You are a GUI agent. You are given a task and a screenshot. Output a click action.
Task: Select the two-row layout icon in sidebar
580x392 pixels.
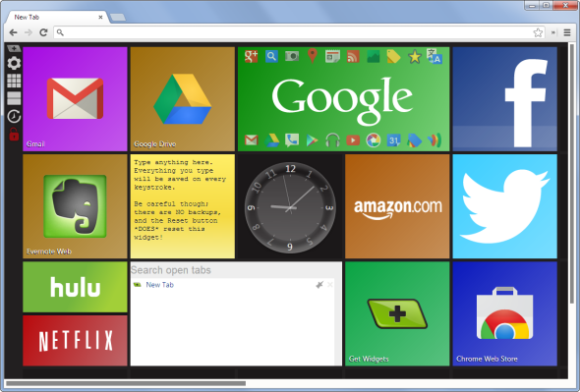tap(14, 98)
